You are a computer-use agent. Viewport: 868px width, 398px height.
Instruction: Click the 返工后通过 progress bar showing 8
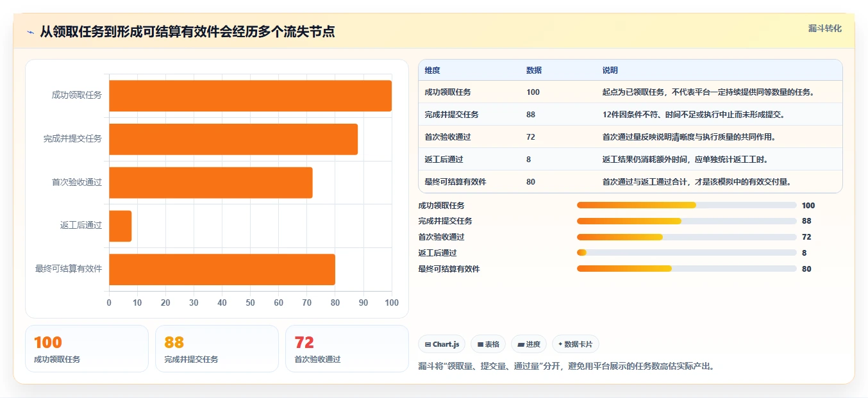pyautogui.click(x=687, y=253)
